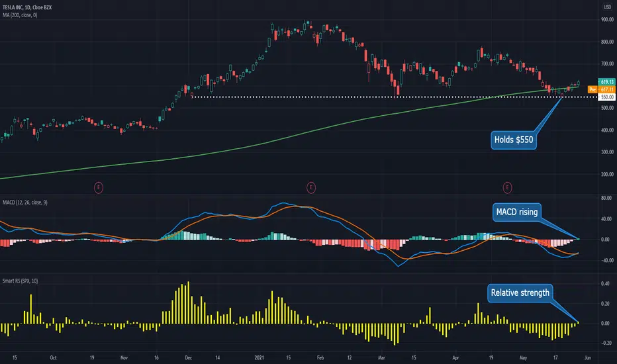Select the 'MACD (12, 26, close, 9)' indicator label
Viewport: 617px width, 364px height.
(x=25, y=203)
